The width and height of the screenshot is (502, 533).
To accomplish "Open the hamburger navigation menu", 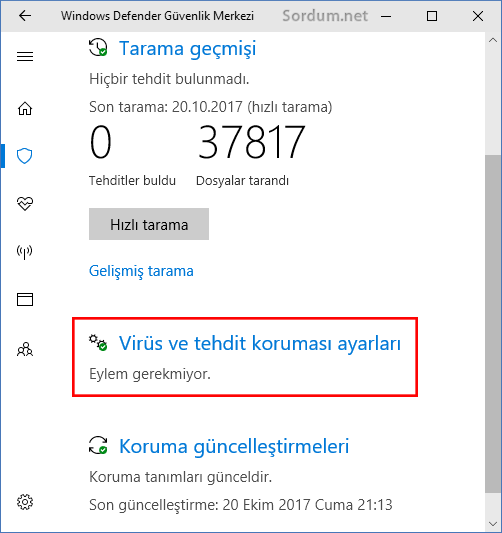I will 25,56.
